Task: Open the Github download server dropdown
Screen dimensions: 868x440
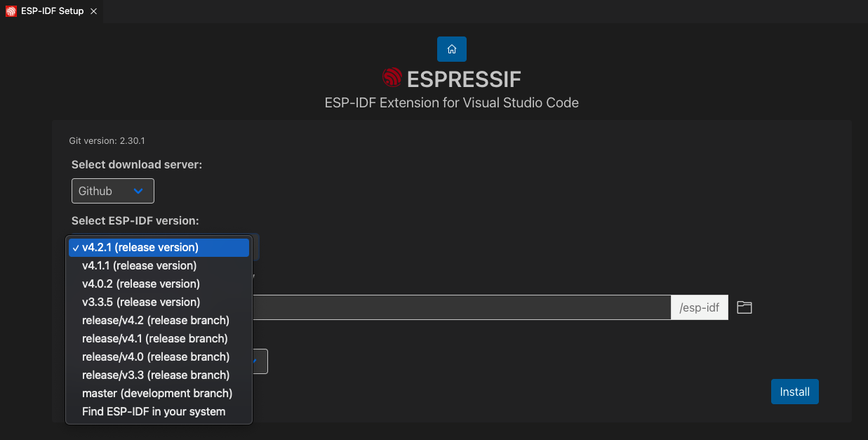Action: pos(112,191)
